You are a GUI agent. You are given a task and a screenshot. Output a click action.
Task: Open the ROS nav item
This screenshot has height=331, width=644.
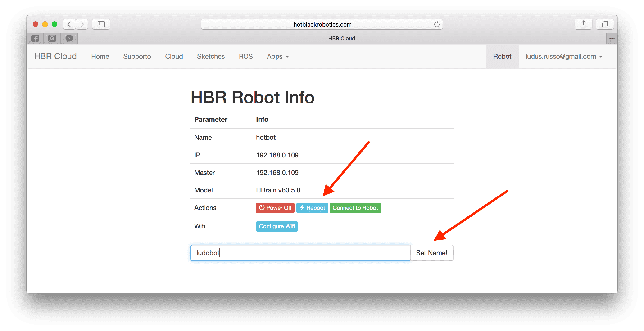click(245, 56)
